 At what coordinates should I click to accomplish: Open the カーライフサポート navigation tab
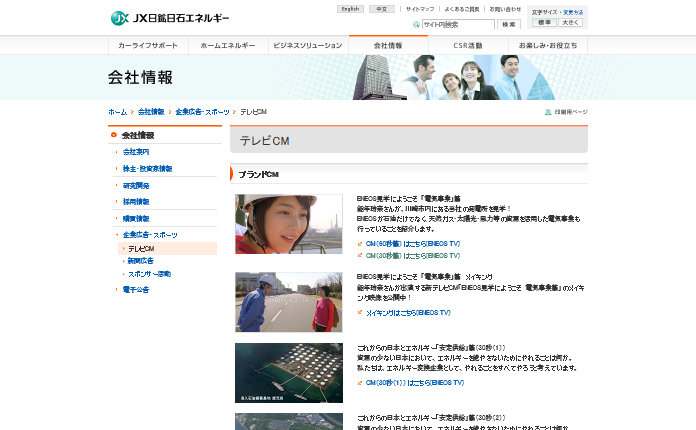[x=148, y=46]
